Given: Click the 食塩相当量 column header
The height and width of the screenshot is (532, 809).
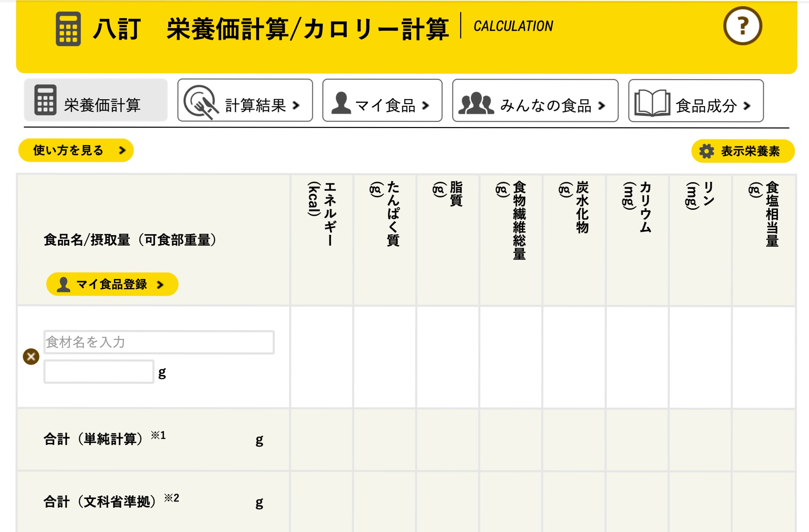Looking at the screenshot, I should coord(764,240).
